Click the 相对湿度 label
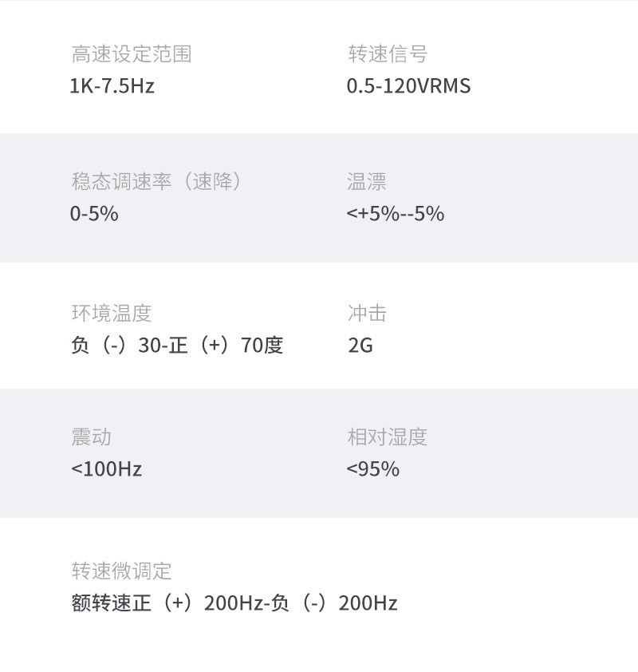This screenshot has height=672, width=638. (x=388, y=437)
